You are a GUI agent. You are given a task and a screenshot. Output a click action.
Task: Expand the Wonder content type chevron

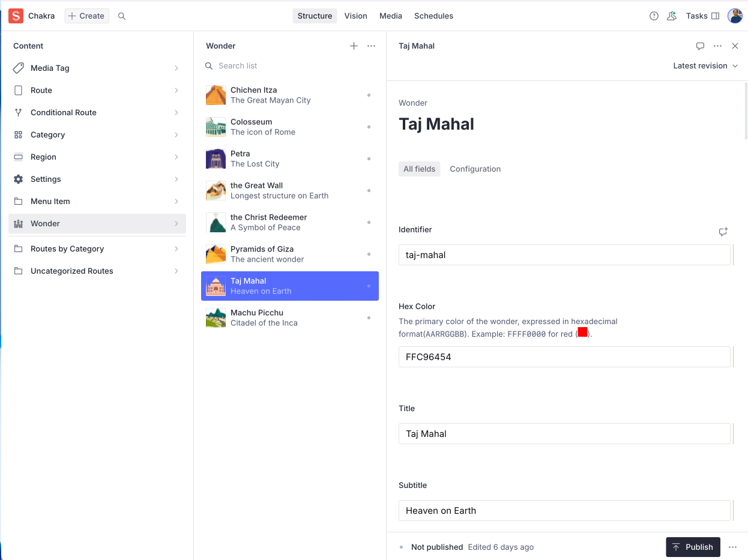[x=176, y=223]
